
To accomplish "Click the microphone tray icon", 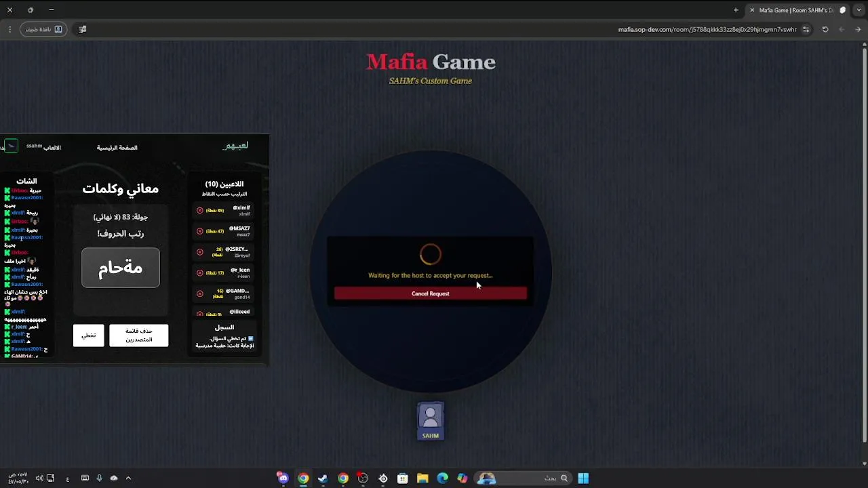I will [100, 479].
